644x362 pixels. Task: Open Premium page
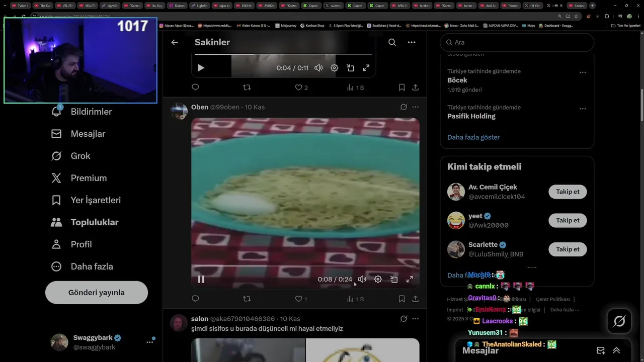point(78,178)
